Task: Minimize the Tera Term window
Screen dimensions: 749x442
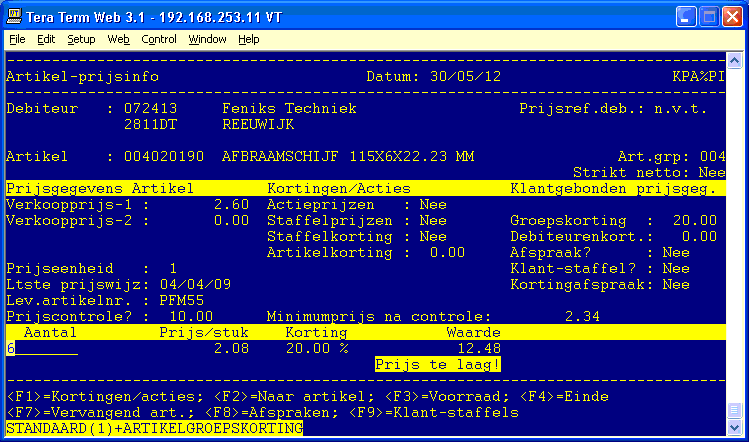Action: (x=685, y=16)
